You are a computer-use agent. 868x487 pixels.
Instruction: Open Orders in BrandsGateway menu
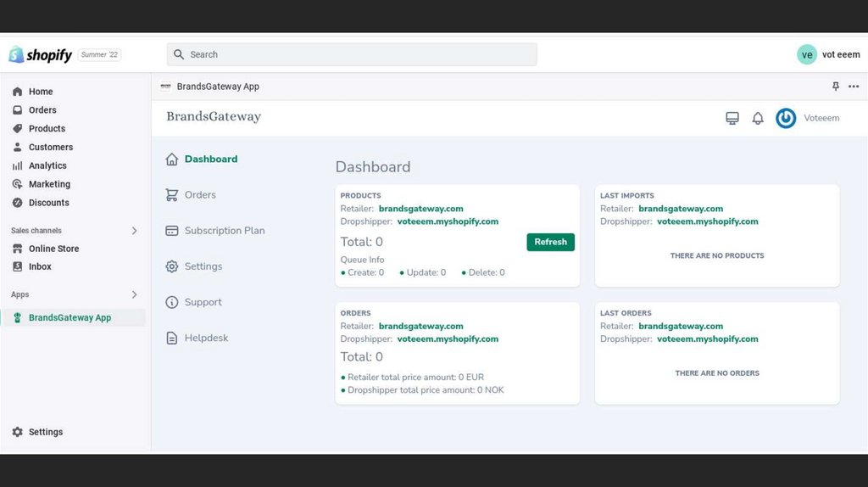coord(200,195)
